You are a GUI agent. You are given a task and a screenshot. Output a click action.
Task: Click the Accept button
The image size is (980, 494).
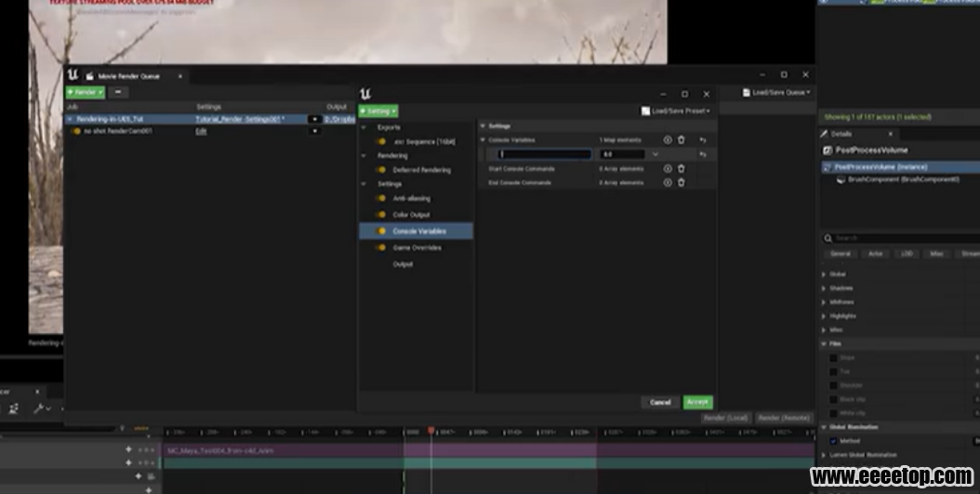click(697, 402)
